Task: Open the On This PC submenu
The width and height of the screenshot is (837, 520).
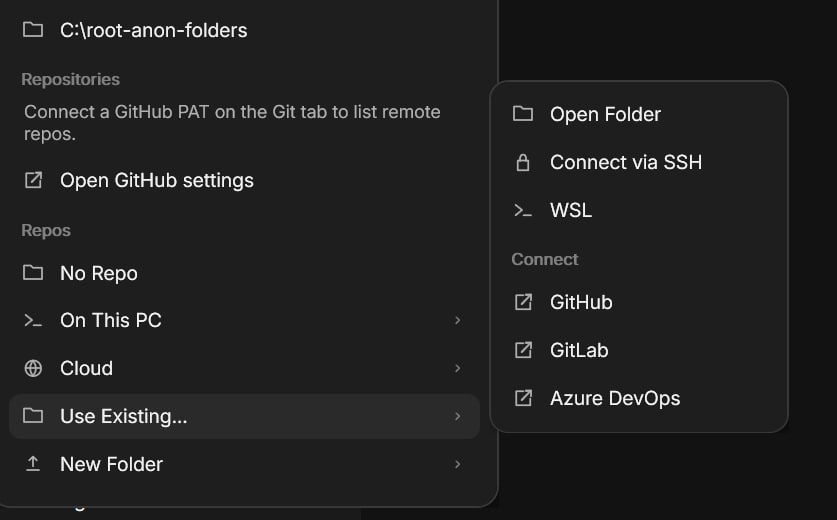Action: [244, 320]
